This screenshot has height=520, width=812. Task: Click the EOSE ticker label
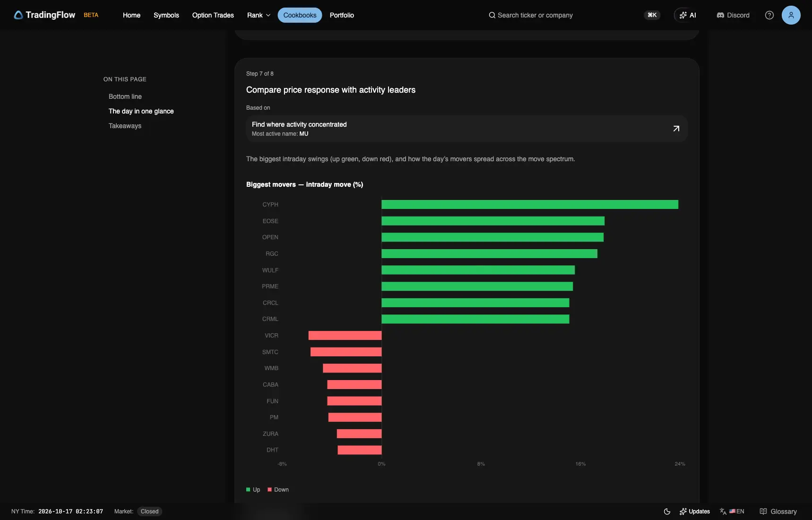pyautogui.click(x=270, y=221)
